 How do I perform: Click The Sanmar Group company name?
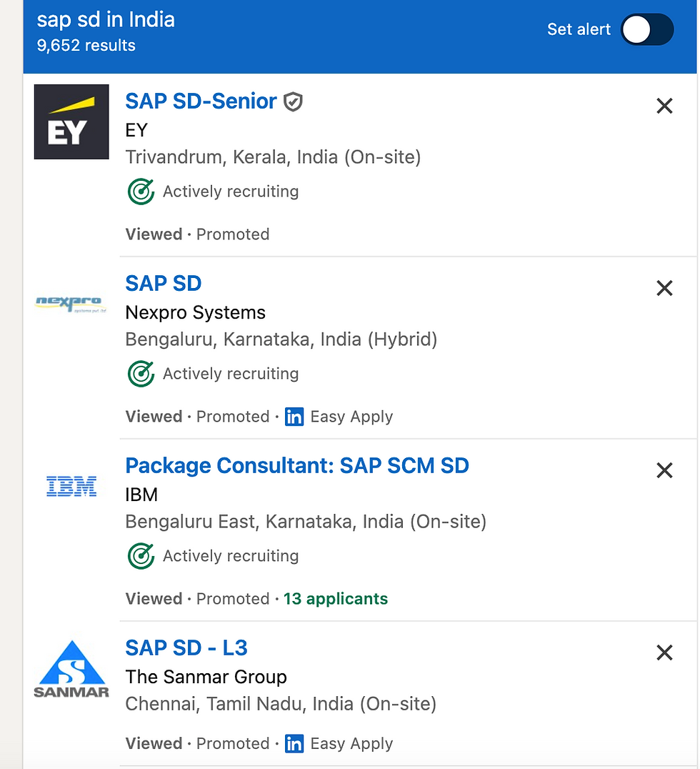tap(206, 678)
